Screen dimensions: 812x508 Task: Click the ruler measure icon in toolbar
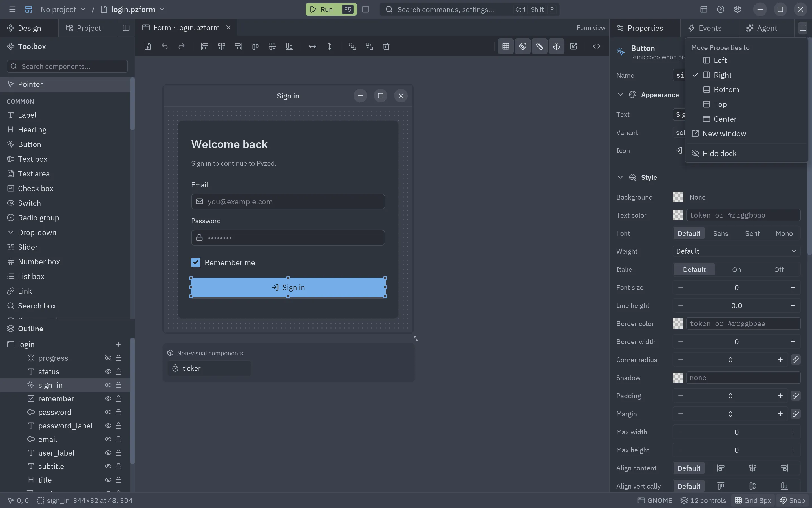pyautogui.click(x=540, y=46)
